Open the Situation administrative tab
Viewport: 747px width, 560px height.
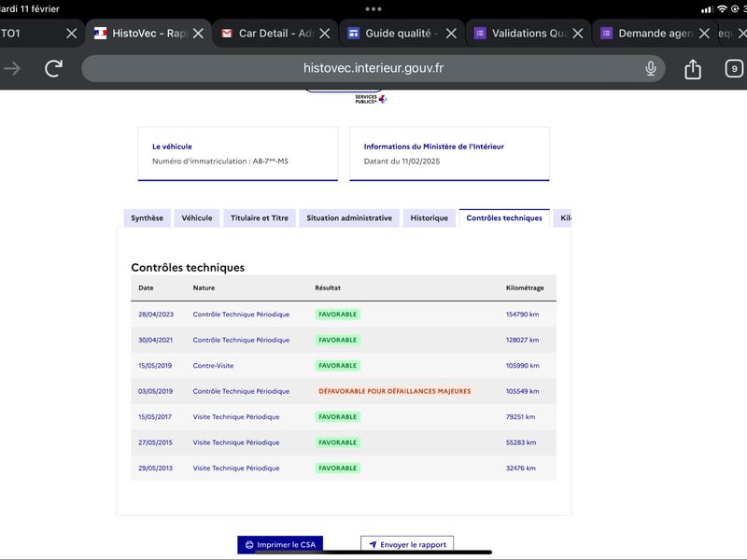click(349, 218)
